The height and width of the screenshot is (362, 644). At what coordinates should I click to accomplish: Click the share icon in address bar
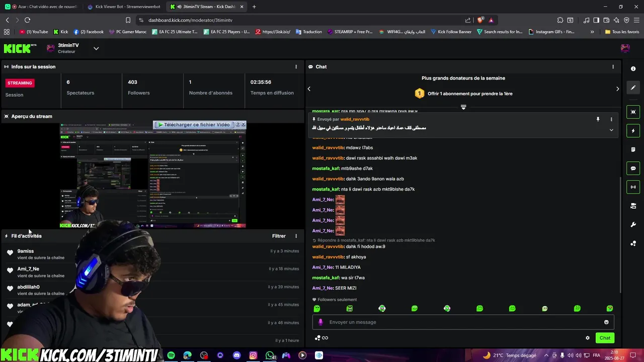click(468, 20)
